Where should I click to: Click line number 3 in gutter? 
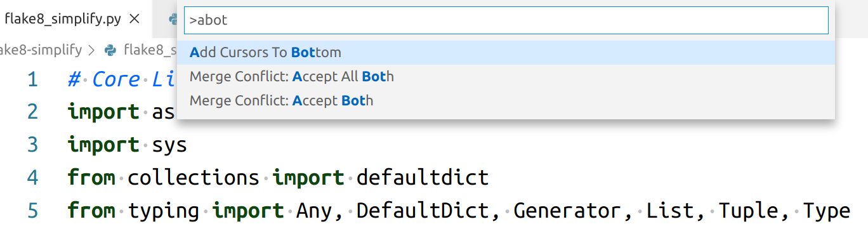click(x=32, y=145)
